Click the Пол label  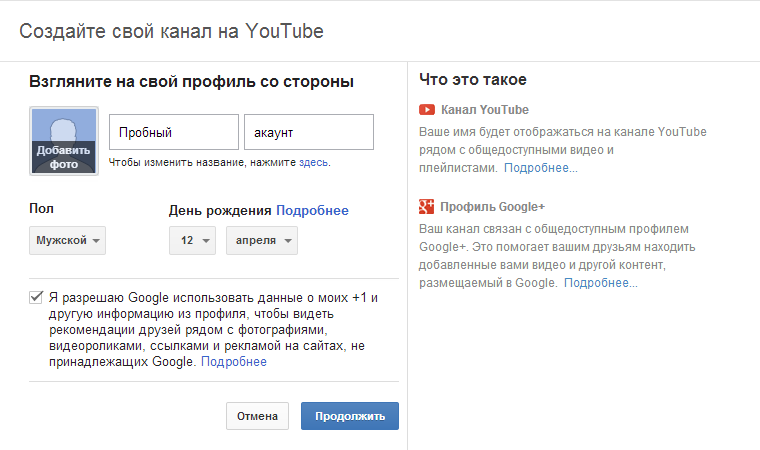(41, 209)
